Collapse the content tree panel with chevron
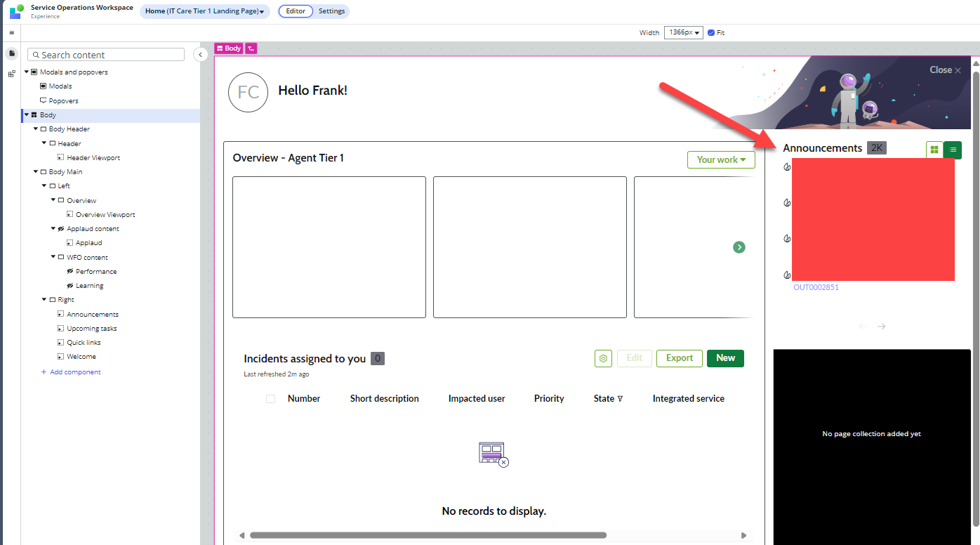Screen dimensions: 980x545 tap(201, 54)
